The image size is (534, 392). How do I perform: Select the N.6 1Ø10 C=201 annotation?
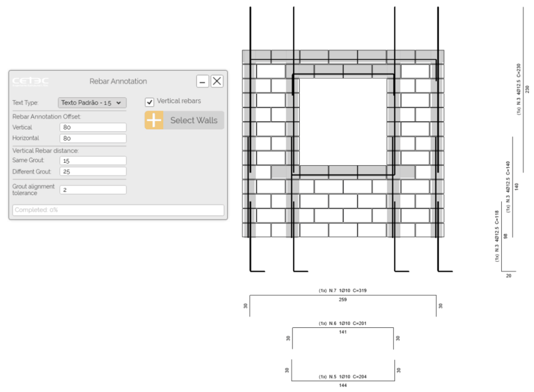tap(343, 323)
